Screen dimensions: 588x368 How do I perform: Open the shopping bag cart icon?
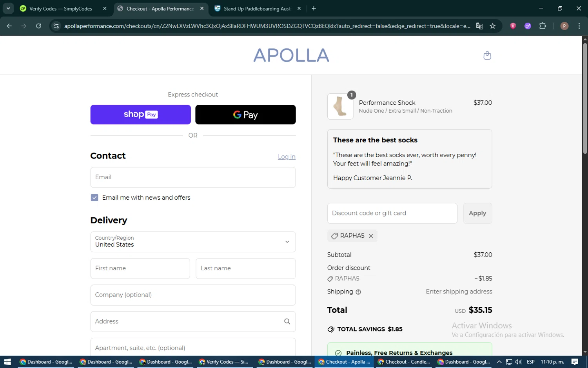487,55
